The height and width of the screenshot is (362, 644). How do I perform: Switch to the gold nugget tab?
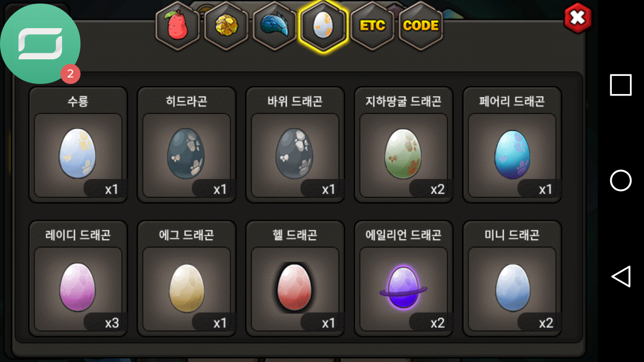point(226,26)
